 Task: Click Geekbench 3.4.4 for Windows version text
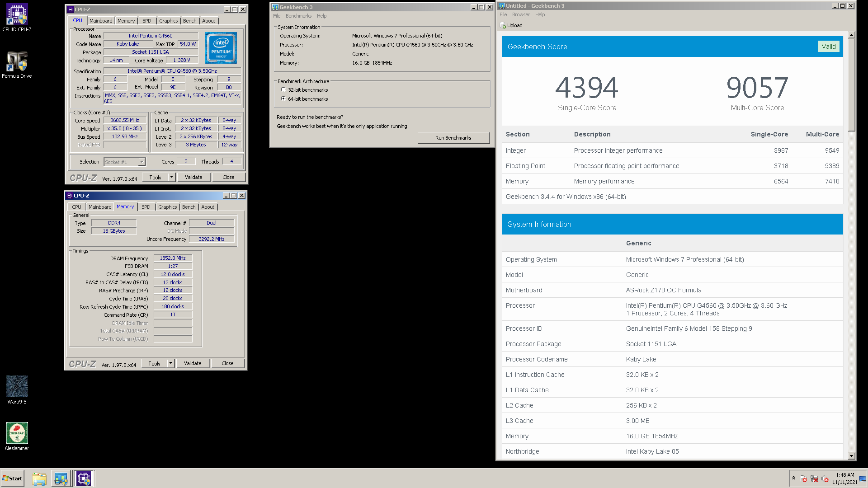566,197
